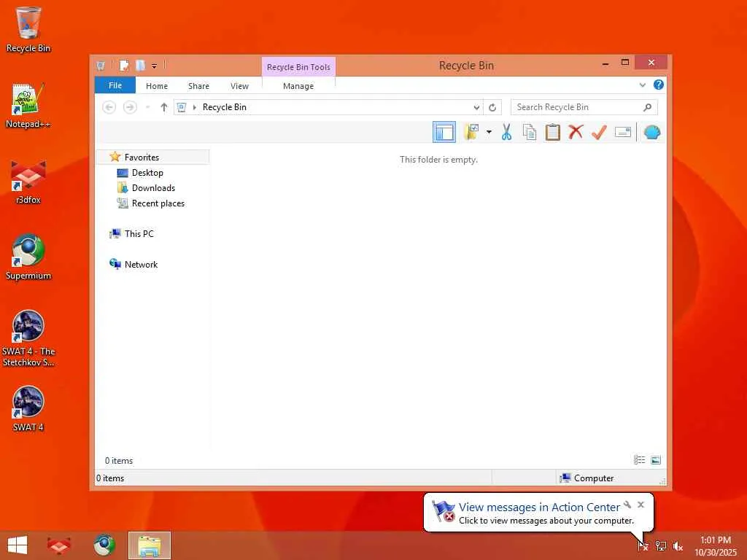Click New folder quick access toolbar icon
This screenshot has height=560, width=747.
140,65
